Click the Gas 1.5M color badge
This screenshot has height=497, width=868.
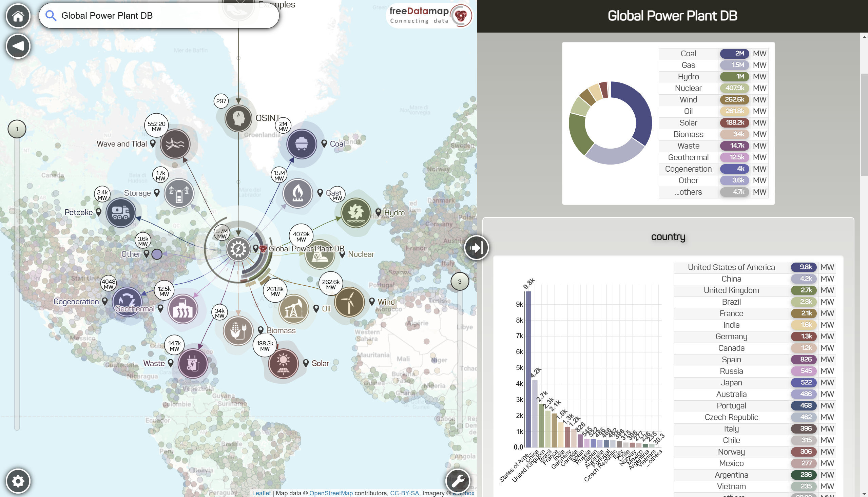735,65
